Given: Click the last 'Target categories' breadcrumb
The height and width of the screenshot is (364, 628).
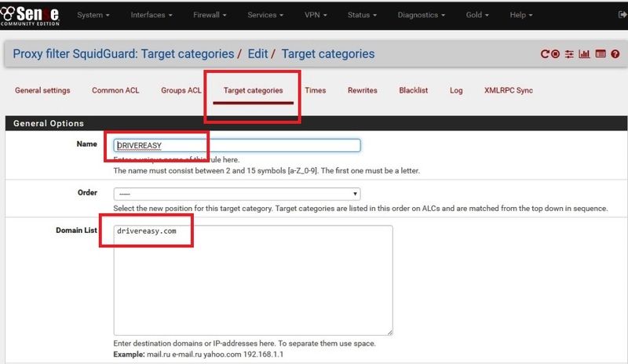Looking at the screenshot, I should 328,53.
